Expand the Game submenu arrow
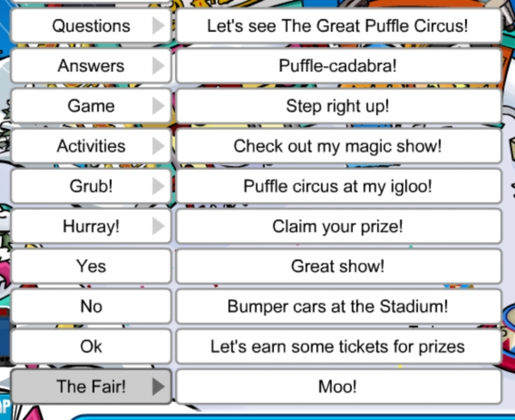This screenshot has height=420, width=515. tap(158, 106)
